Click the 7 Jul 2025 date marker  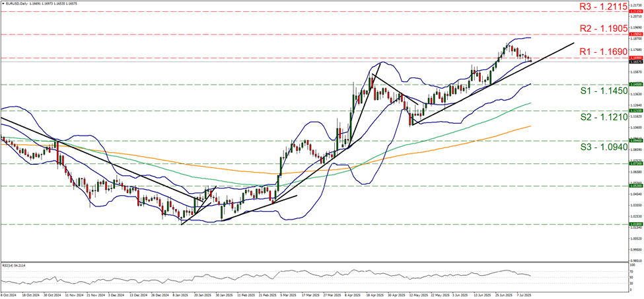click(x=526, y=294)
